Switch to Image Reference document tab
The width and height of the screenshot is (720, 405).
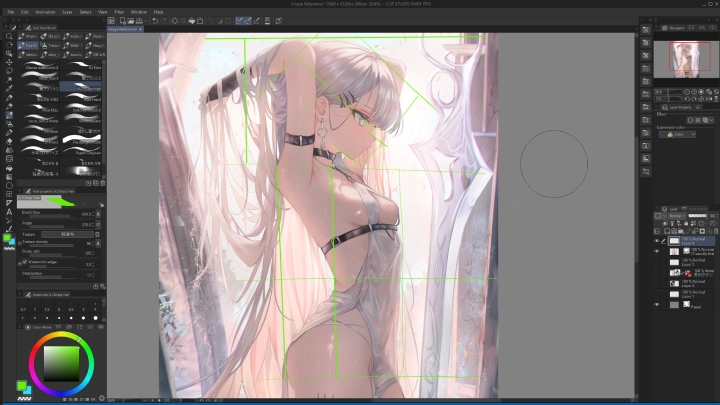(x=123, y=29)
